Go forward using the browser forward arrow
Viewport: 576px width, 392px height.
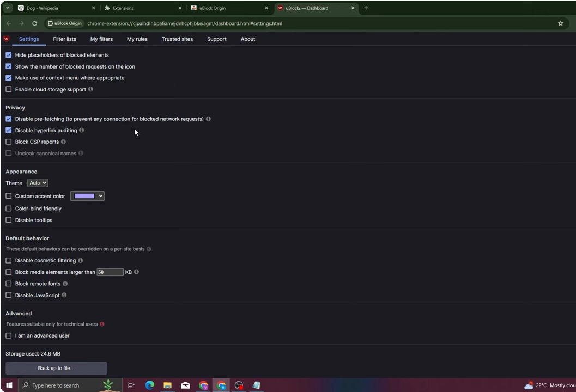pyautogui.click(x=22, y=23)
